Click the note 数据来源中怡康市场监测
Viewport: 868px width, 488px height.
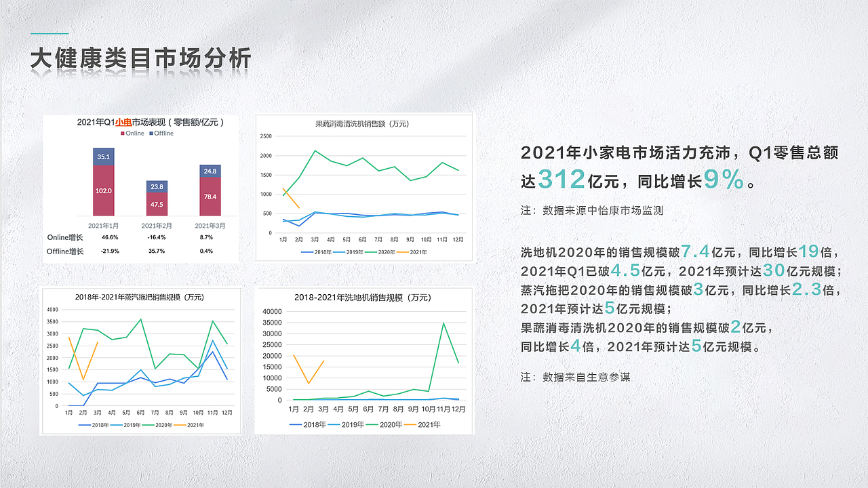point(603,211)
